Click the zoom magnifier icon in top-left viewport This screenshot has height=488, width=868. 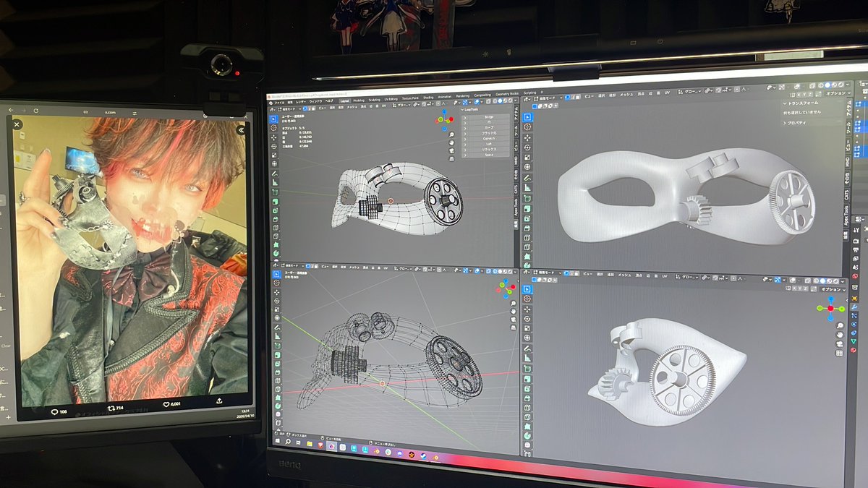point(451,134)
